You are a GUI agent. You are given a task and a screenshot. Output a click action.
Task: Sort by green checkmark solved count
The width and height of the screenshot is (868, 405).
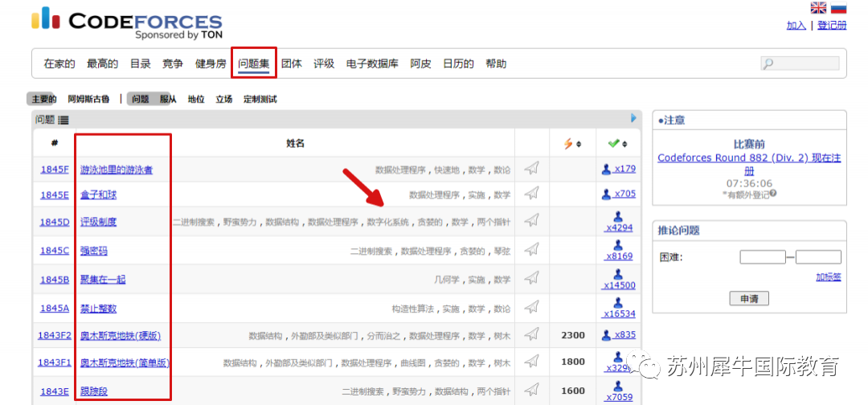tap(618, 144)
